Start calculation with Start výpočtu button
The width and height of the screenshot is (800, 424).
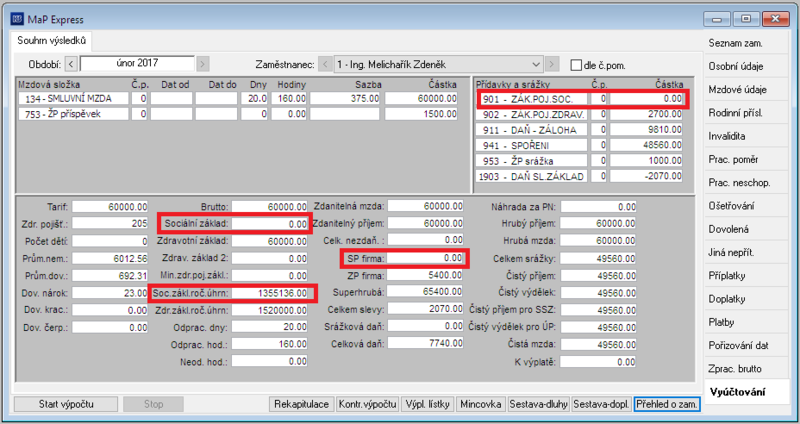point(66,404)
